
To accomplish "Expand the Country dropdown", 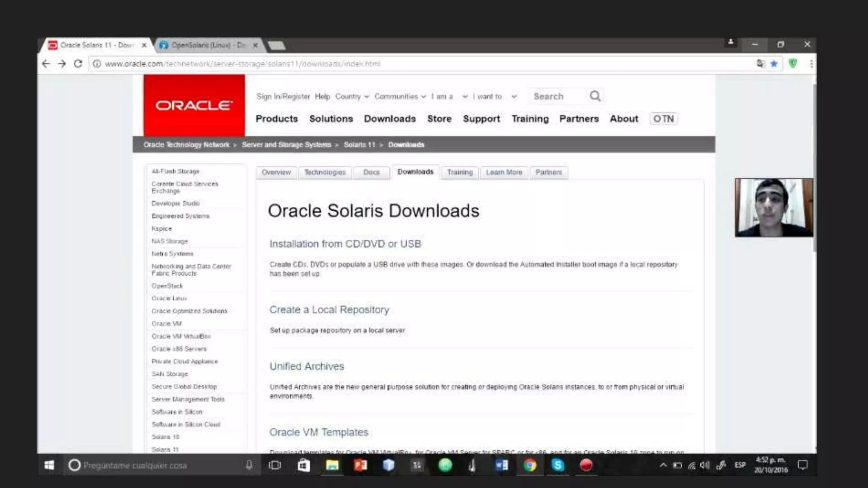I will 352,97.
